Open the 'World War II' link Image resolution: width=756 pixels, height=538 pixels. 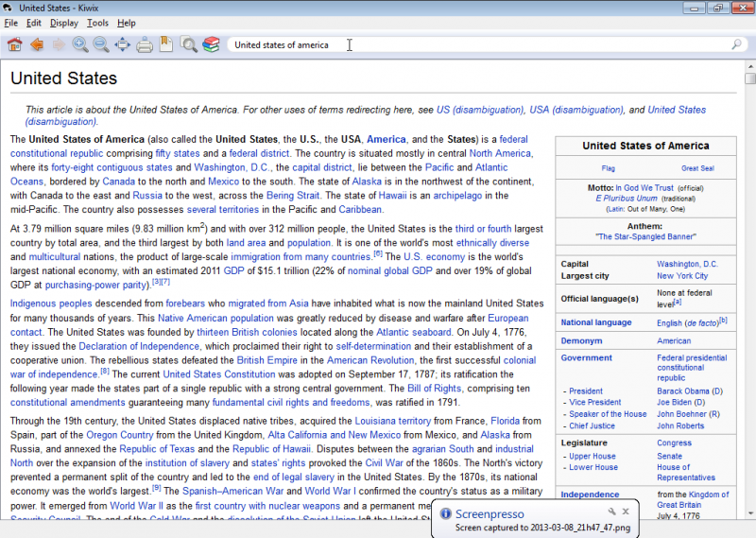[136, 506]
